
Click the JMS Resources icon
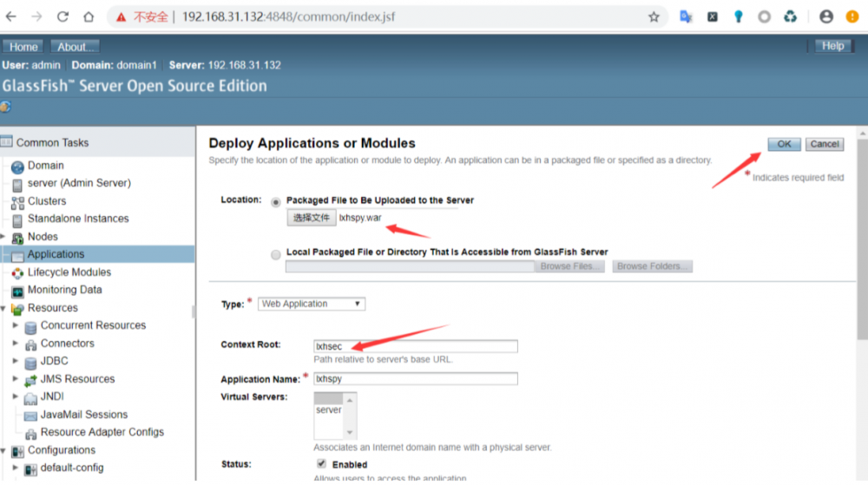pyautogui.click(x=30, y=380)
